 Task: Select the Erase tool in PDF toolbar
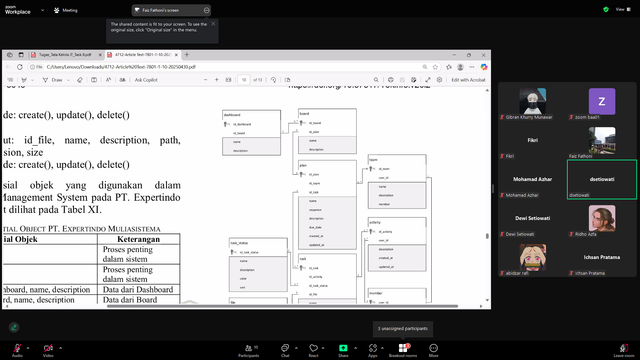pos(80,80)
